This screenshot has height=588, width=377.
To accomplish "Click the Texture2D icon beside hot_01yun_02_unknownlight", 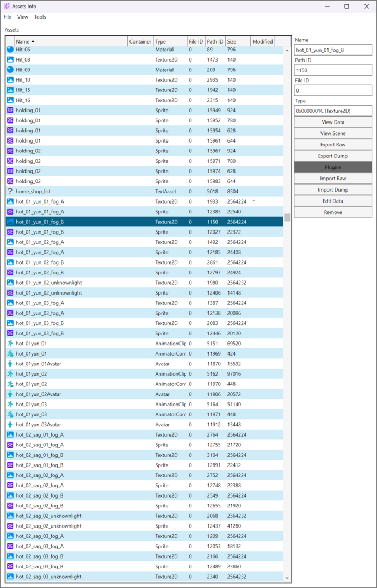I will click(10, 283).
